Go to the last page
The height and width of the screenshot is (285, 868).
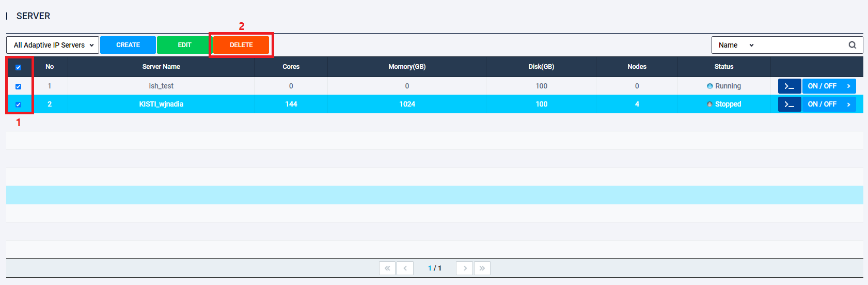click(482, 268)
